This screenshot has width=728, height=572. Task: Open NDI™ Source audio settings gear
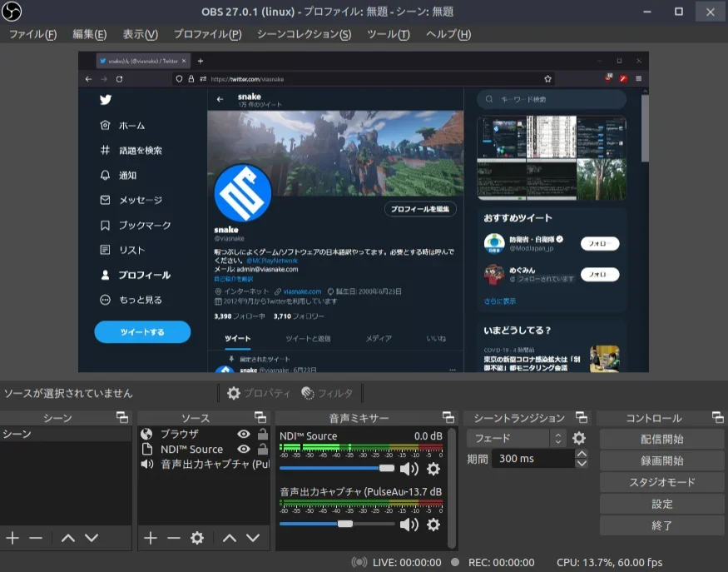433,469
